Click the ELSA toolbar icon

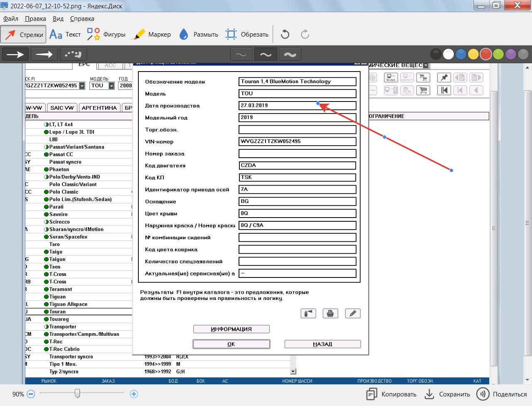pyautogui.click(x=391, y=77)
